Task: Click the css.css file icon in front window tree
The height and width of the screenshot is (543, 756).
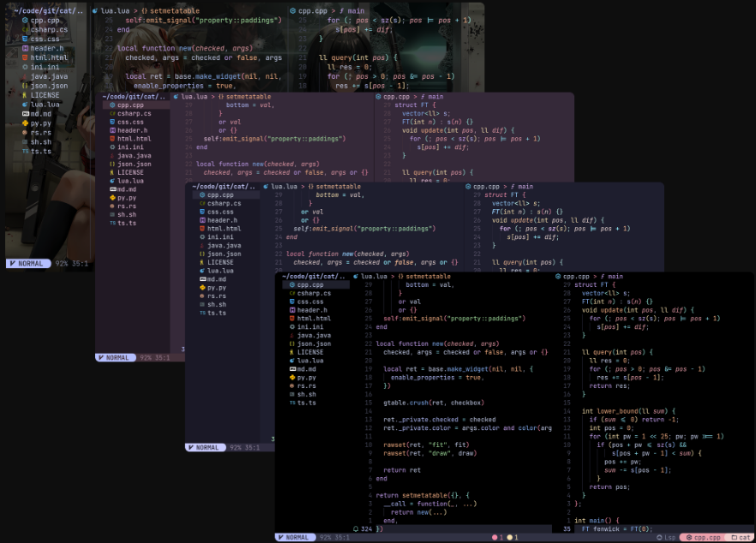Action: (292, 301)
